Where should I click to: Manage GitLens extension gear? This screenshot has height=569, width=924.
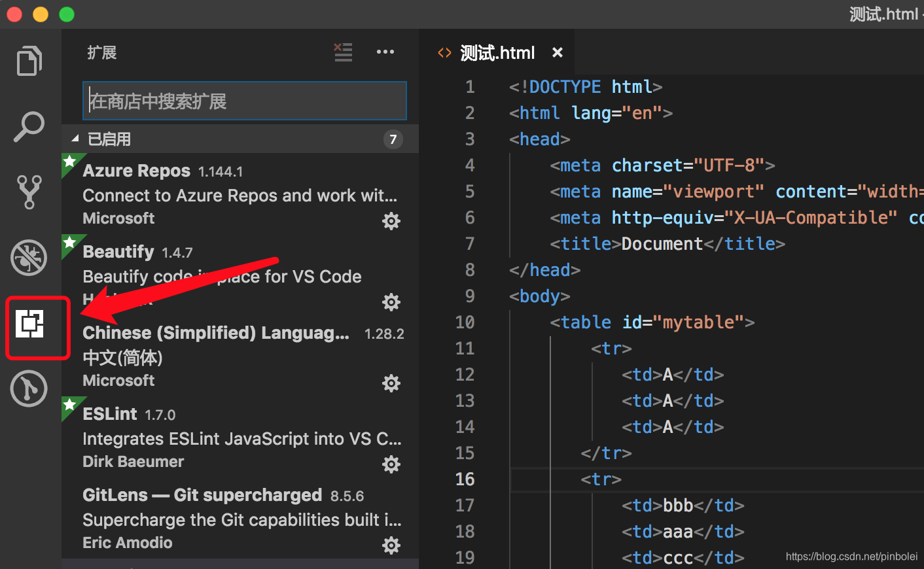[391, 545]
